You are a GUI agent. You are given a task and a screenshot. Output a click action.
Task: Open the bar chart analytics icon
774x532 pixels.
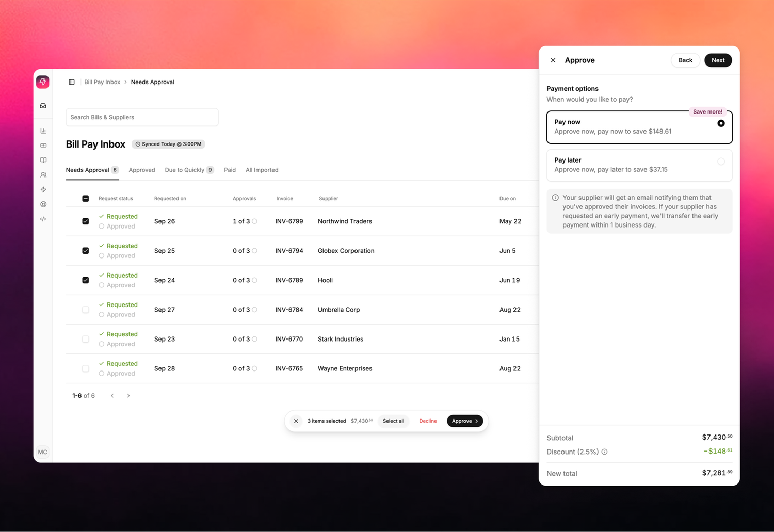click(x=43, y=131)
